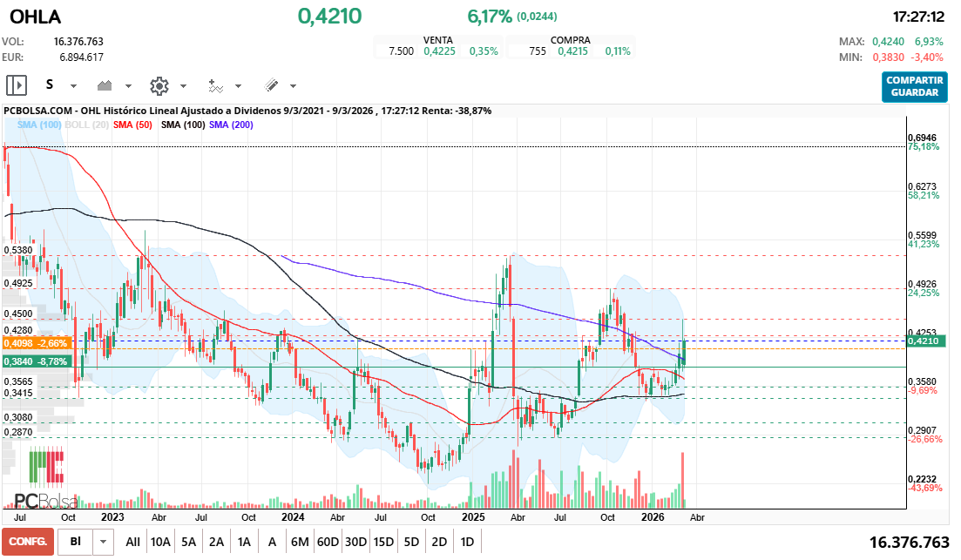Select the 5A time range
The image size is (961, 560).
pyautogui.click(x=188, y=542)
